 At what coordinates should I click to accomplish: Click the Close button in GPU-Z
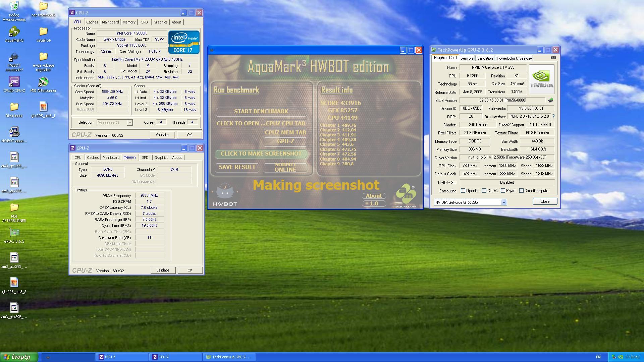545,201
